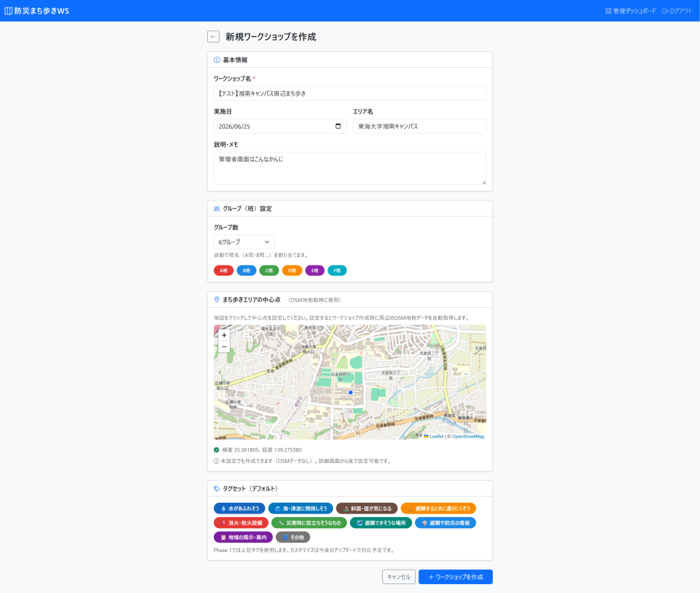The width and height of the screenshot is (700, 593).
Task: Select the red A班 badge
Action: 224,271
